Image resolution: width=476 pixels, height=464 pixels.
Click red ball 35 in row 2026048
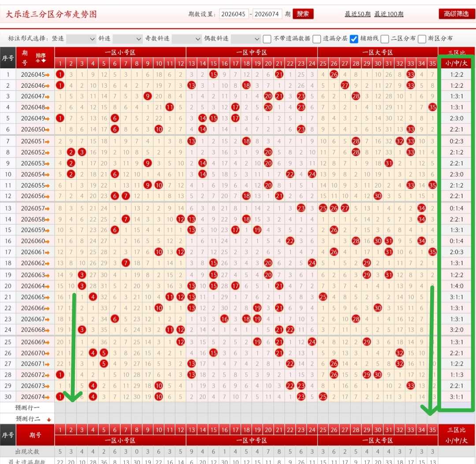point(433,107)
